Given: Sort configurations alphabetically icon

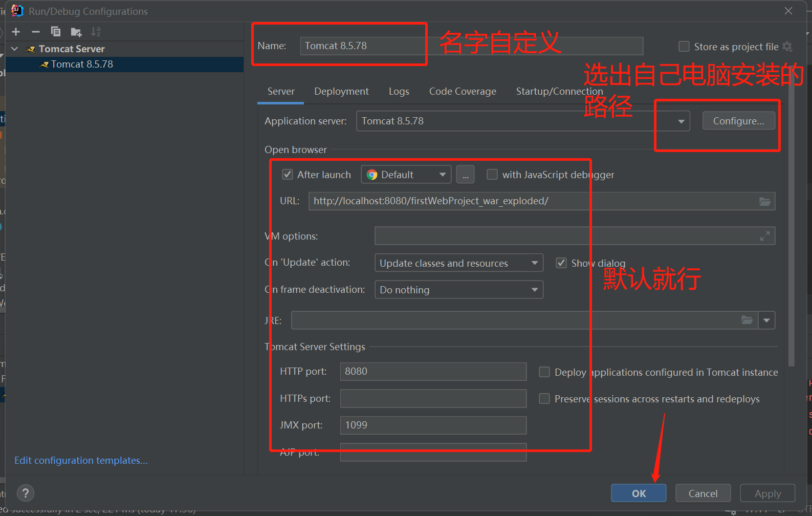Looking at the screenshot, I should (96, 32).
